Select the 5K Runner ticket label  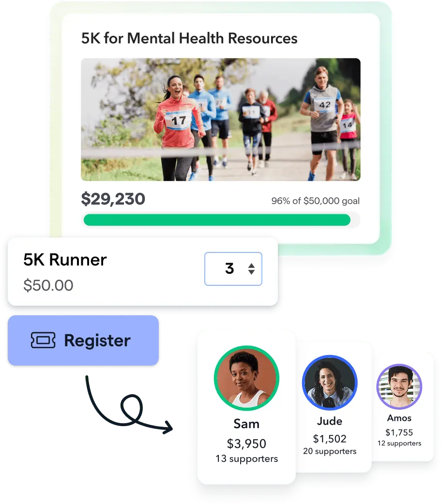65,260
